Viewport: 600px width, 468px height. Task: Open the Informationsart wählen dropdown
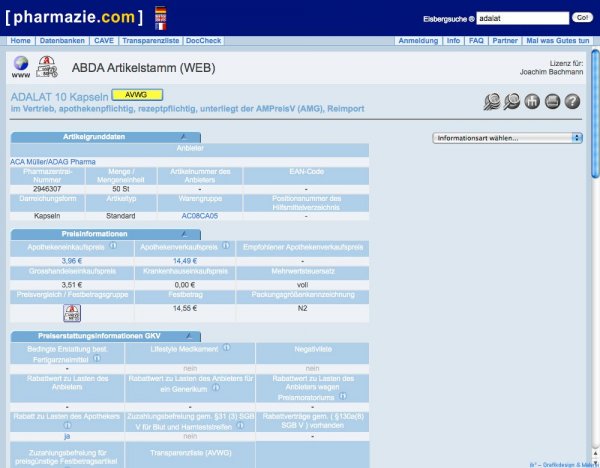(x=507, y=138)
